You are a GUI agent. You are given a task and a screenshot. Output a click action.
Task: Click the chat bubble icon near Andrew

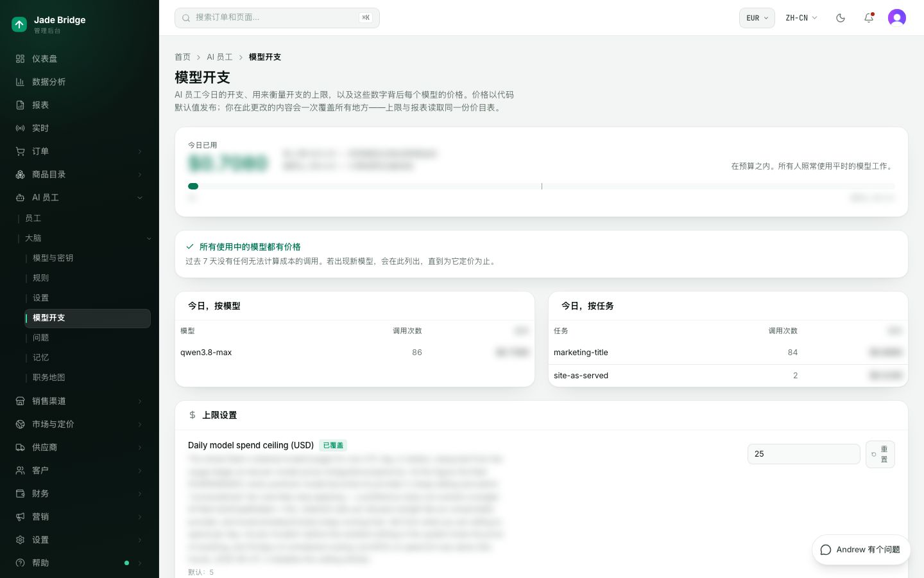(x=826, y=550)
